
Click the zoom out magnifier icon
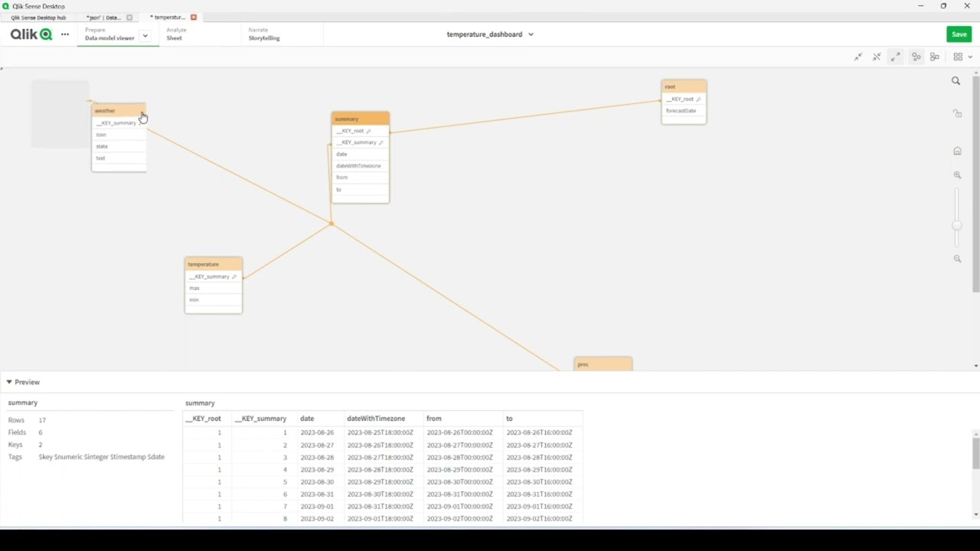[x=957, y=259]
